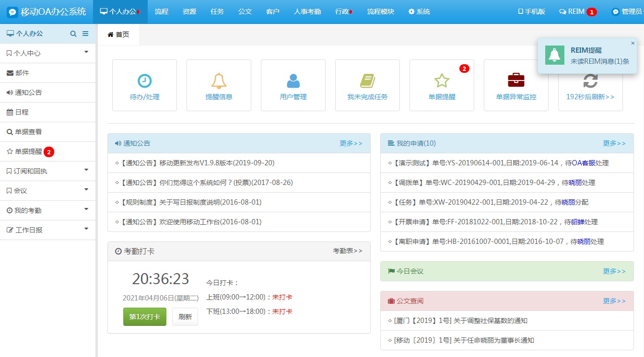Open the book icon 我未完成任务
This screenshot has height=357, width=644.
click(367, 81)
